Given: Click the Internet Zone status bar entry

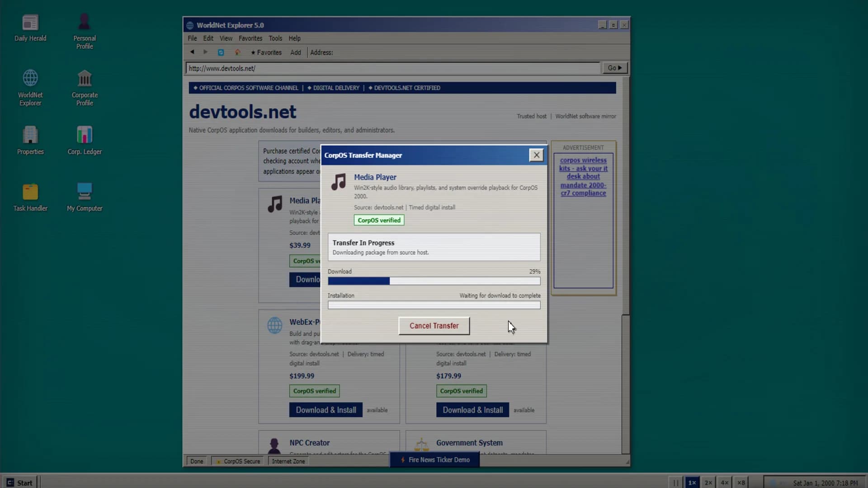Looking at the screenshot, I should tap(288, 461).
